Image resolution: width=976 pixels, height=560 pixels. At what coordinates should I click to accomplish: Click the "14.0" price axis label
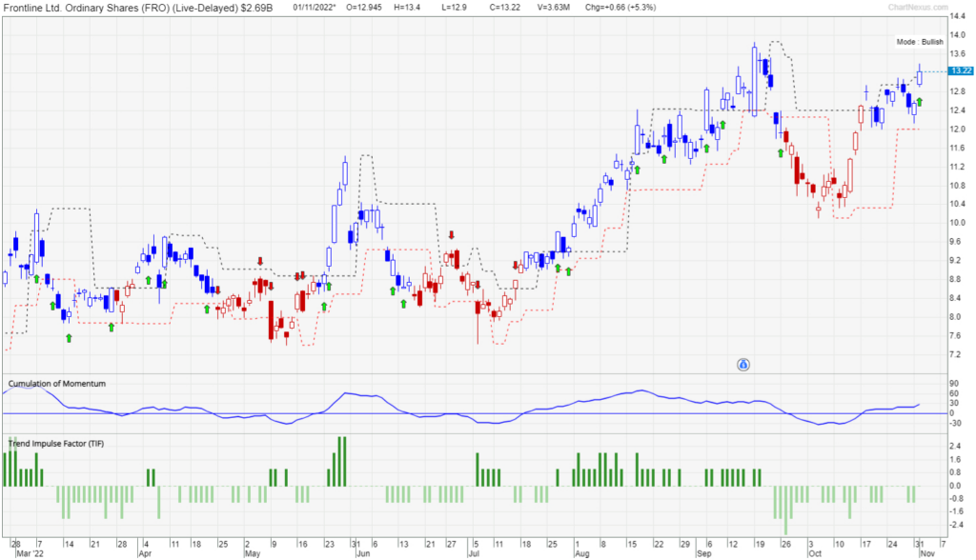pos(957,35)
